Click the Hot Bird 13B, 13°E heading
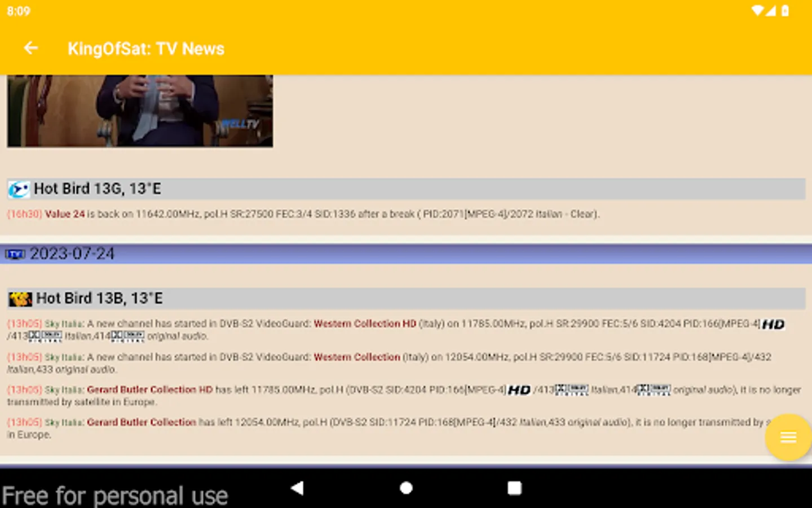The width and height of the screenshot is (812, 508). (x=100, y=298)
